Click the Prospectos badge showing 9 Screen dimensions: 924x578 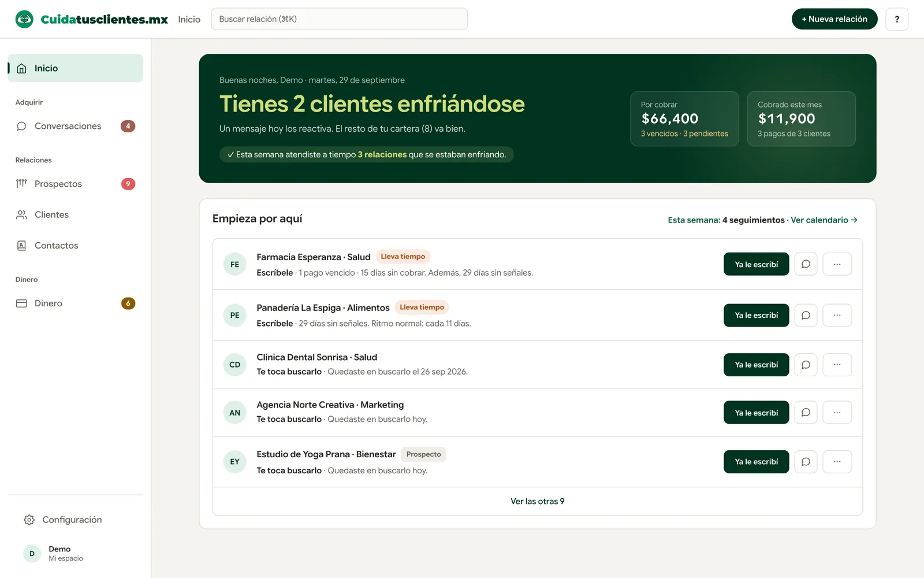click(128, 184)
